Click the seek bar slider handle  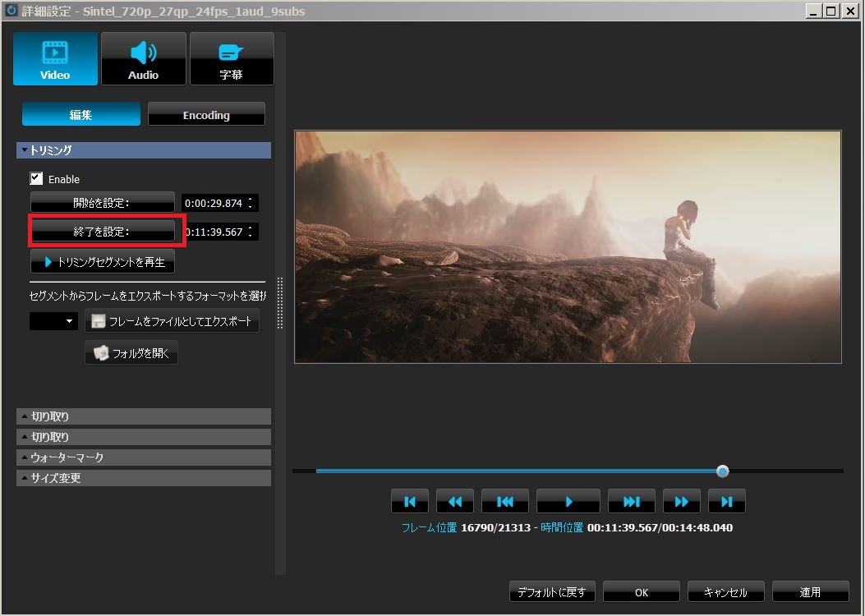723,471
